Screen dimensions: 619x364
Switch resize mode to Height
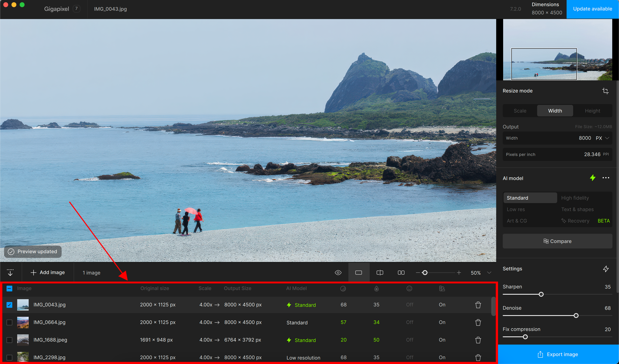click(x=592, y=111)
